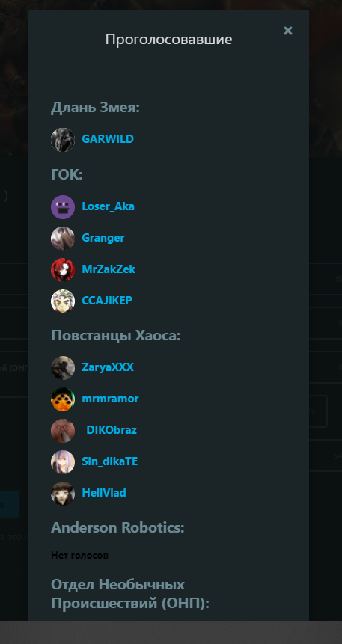Click MrZakZek's red-haired avatar
The height and width of the screenshot is (644, 342).
coord(63,270)
